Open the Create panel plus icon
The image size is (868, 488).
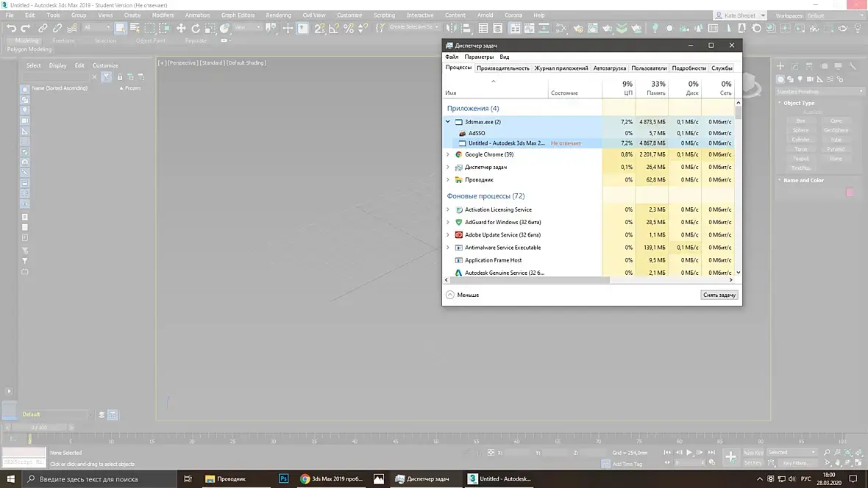coord(780,66)
